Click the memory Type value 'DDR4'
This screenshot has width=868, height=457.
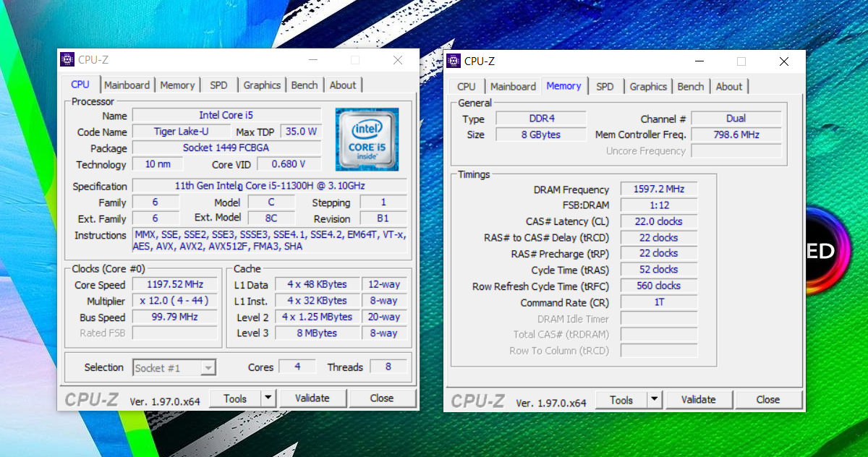(x=540, y=119)
